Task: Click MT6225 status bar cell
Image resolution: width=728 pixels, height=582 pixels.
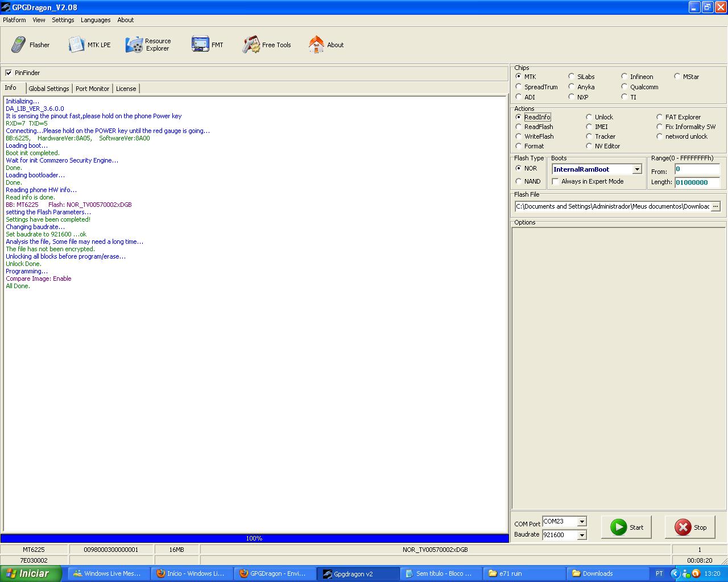Action: [x=34, y=550]
